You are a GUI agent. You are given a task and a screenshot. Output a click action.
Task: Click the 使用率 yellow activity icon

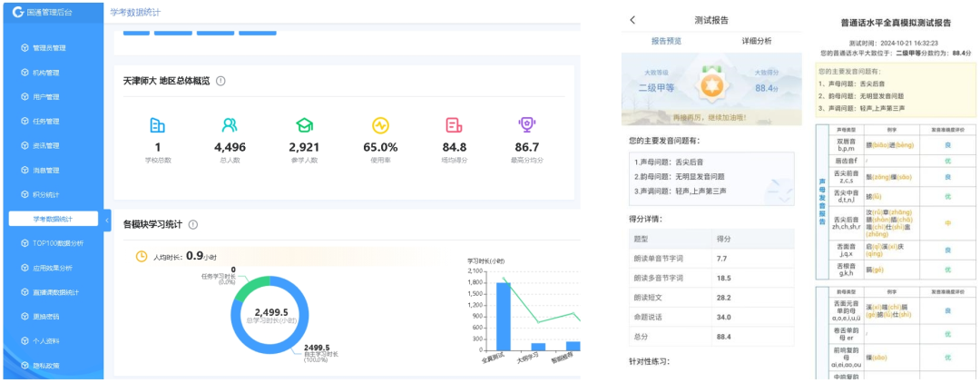380,125
